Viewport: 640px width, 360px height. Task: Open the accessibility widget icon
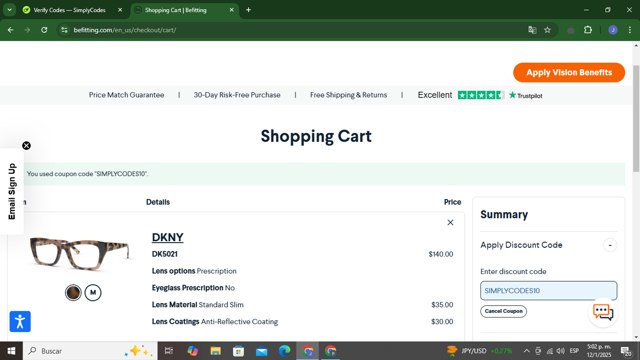(20, 321)
